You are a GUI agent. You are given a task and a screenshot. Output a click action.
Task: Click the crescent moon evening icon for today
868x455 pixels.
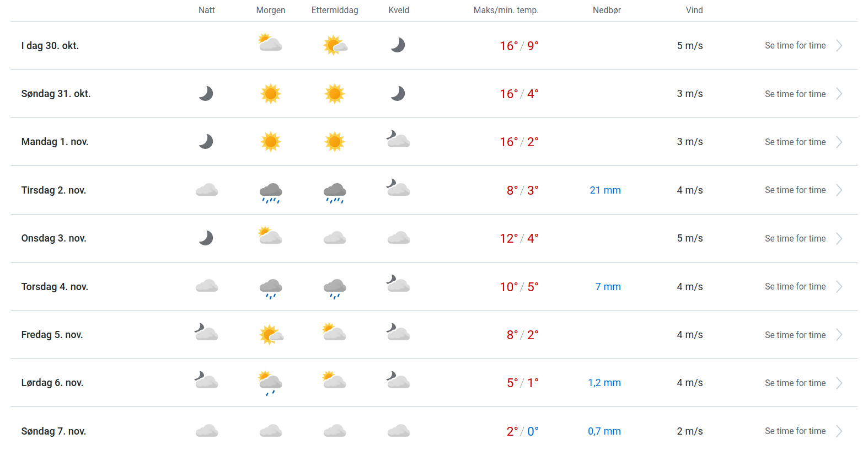pos(398,45)
